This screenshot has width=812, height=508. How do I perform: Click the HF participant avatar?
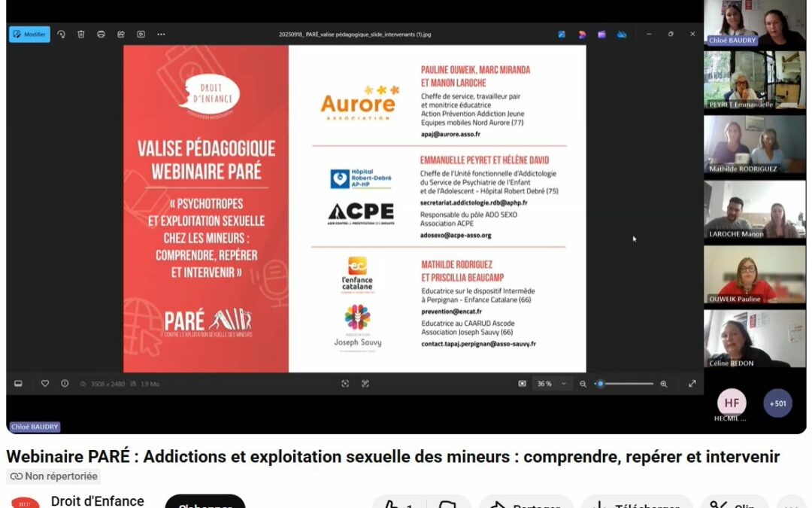coord(732,403)
